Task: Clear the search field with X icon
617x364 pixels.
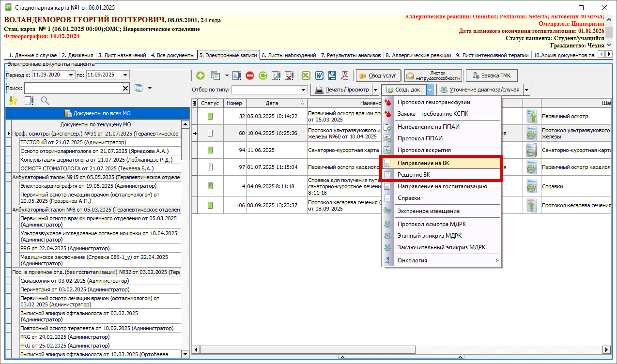Action: coord(125,88)
